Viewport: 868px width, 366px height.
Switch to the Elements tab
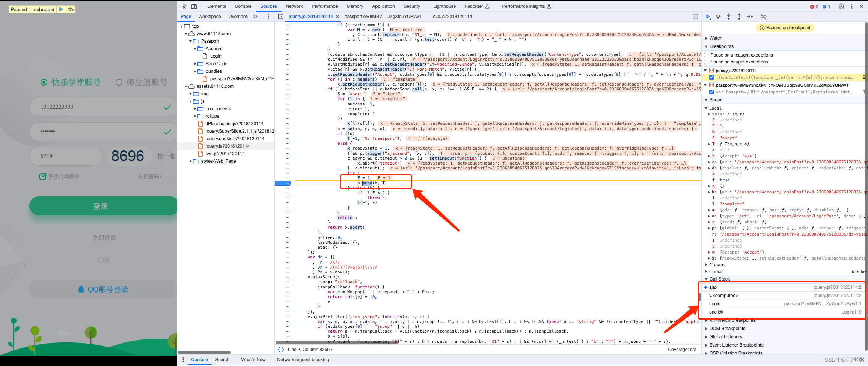pos(217,6)
